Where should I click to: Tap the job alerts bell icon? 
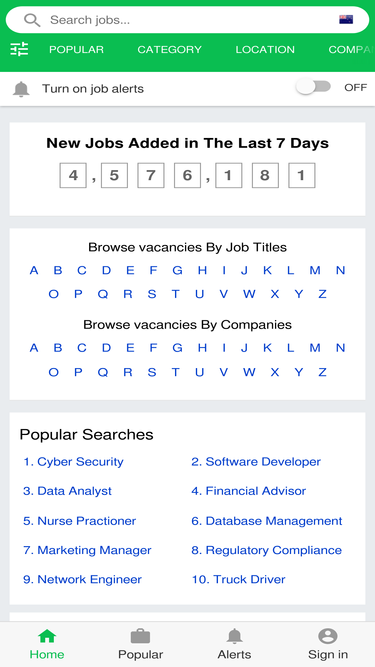pyautogui.click(x=21, y=89)
